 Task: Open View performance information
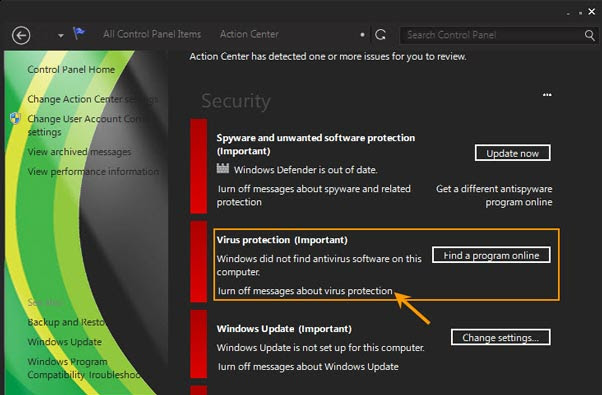(93, 171)
